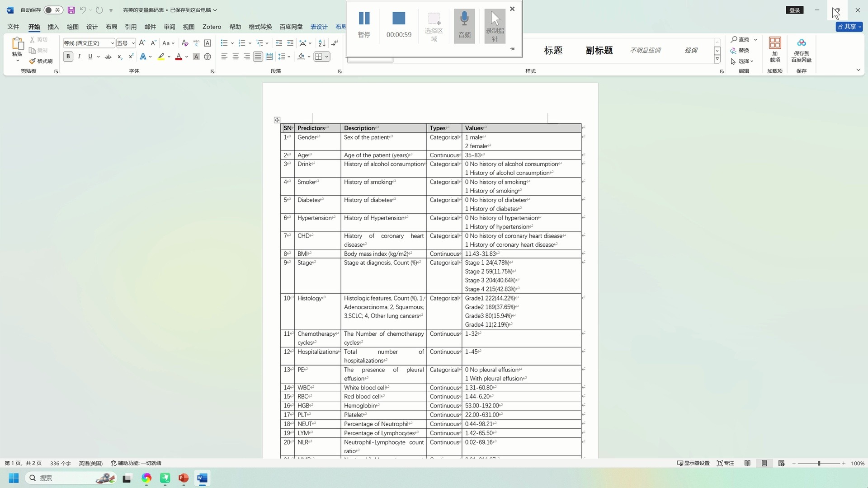Increase paragraph indent
This screenshot has height=488, width=868.
(x=290, y=43)
